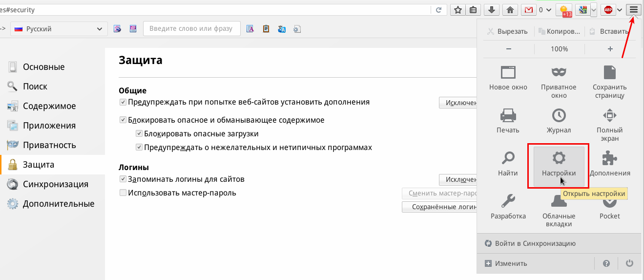The image size is (644, 280).
Task: Reset zoom by clicking 100%
Action: tap(560, 49)
